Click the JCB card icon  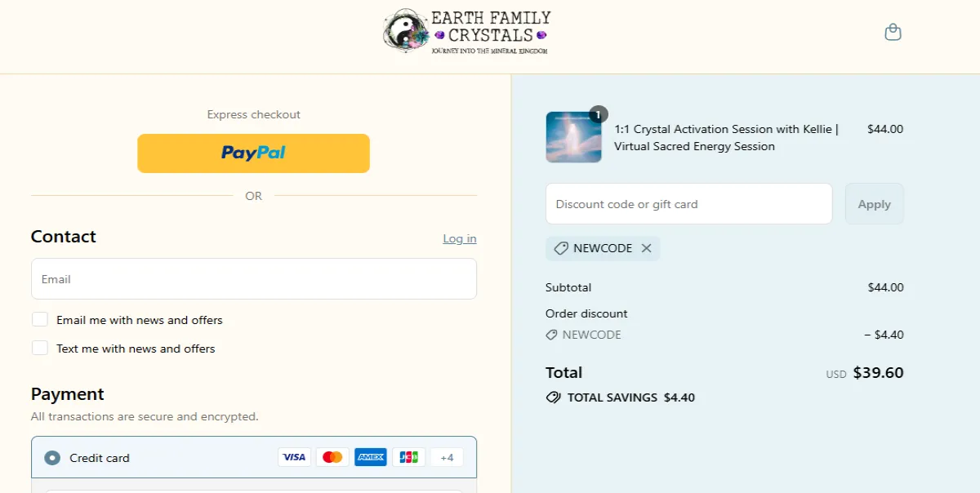(x=408, y=456)
